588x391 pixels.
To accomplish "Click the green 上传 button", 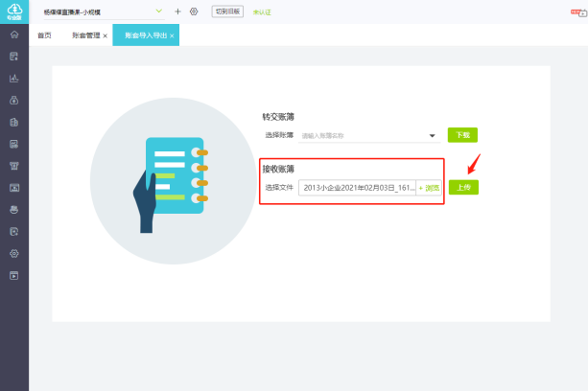I will (463, 187).
